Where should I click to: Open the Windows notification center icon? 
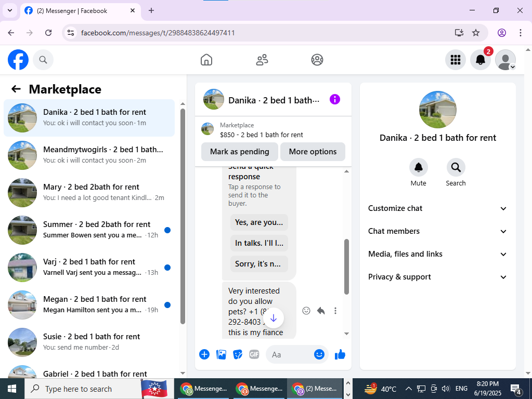coord(516,389)
